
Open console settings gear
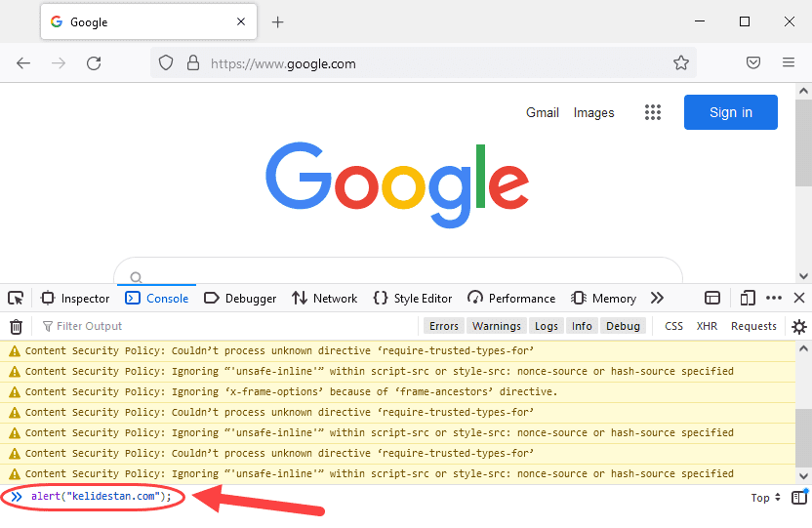point(799,327)
